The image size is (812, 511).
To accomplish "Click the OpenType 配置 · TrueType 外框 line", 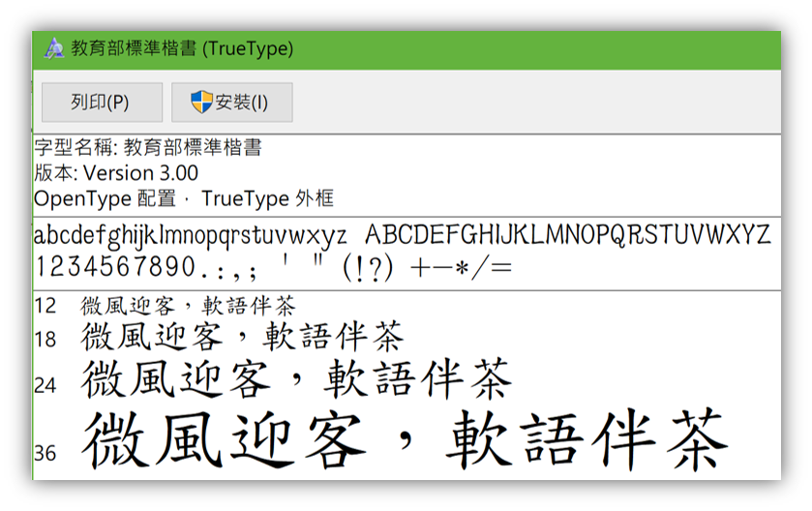I will 184,198.
